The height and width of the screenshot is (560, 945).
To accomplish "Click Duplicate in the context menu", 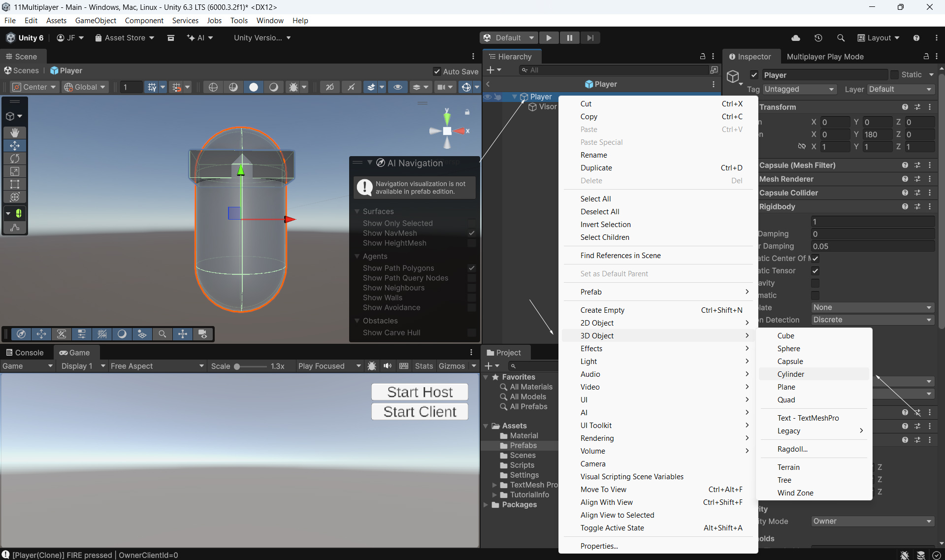I will click(596, 168).
